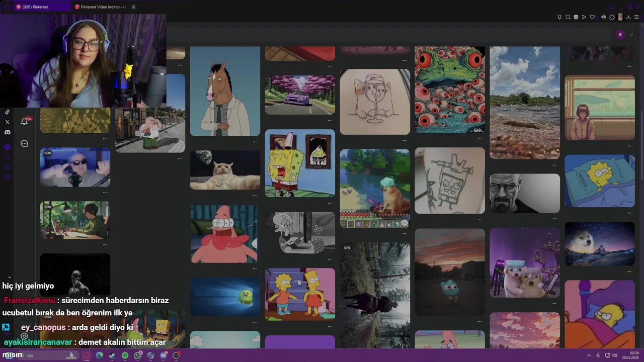Click the profile picture icon in the browser toolbar

click(620, 17)
